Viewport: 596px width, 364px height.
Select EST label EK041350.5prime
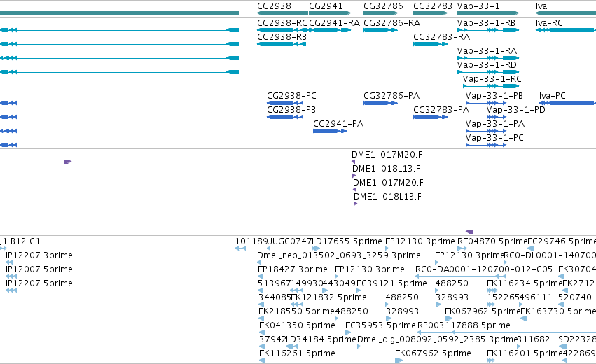click(x=297, y=325)
